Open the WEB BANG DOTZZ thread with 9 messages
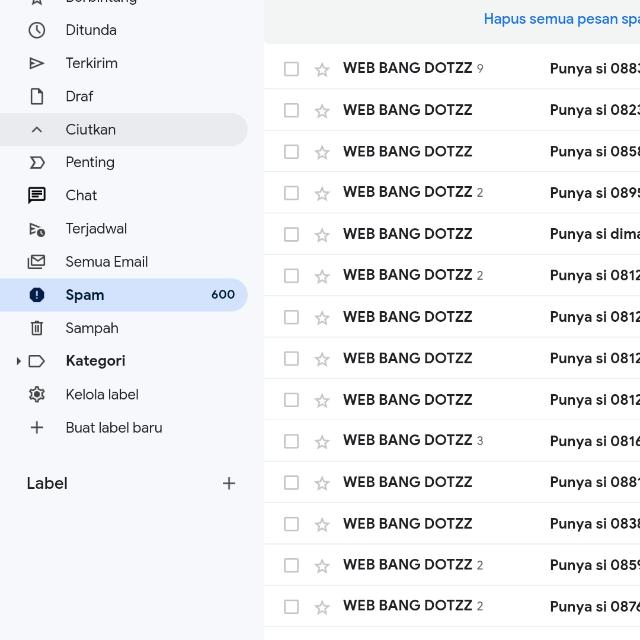This screenshot has height=640, width=640. 407,69
